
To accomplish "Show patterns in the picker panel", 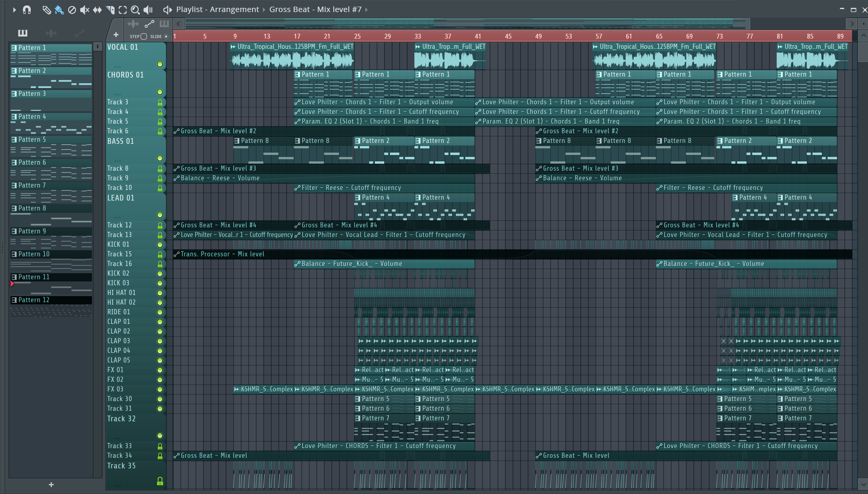I will (x=23, y=33).
